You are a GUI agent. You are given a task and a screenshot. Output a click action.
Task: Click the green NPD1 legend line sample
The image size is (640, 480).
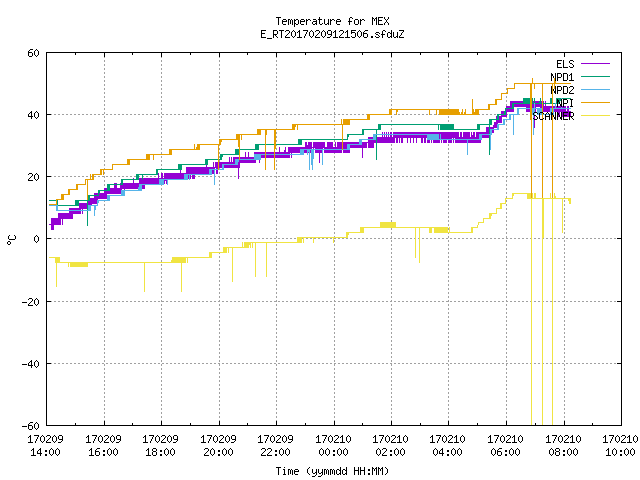click(595, 76)
